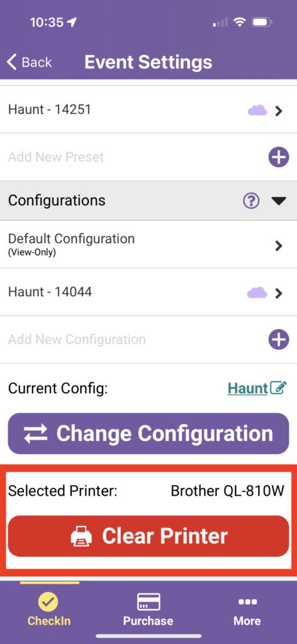297x644 pixels.
Task: Tap the CheckIn checkmark icon
Action: coord(48,602)
